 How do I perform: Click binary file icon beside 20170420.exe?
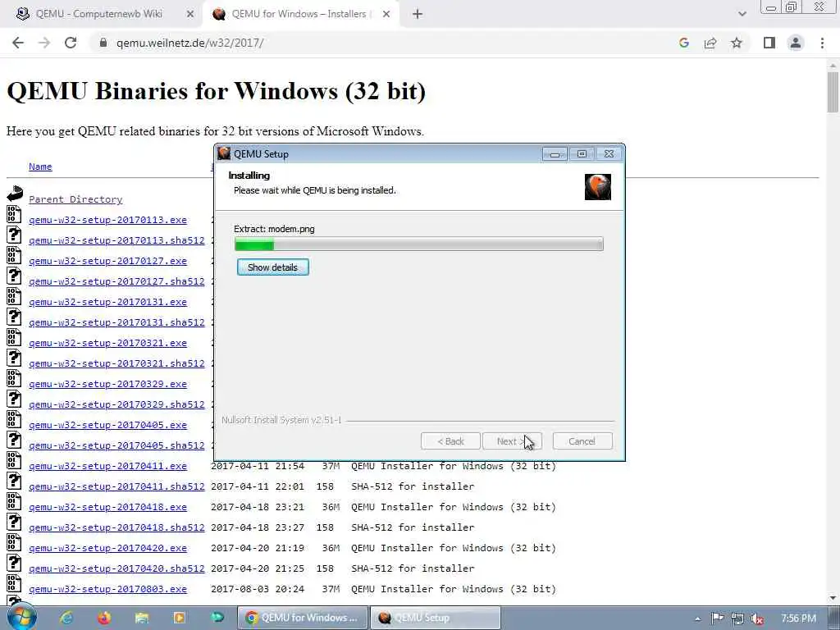click(14, 542)
